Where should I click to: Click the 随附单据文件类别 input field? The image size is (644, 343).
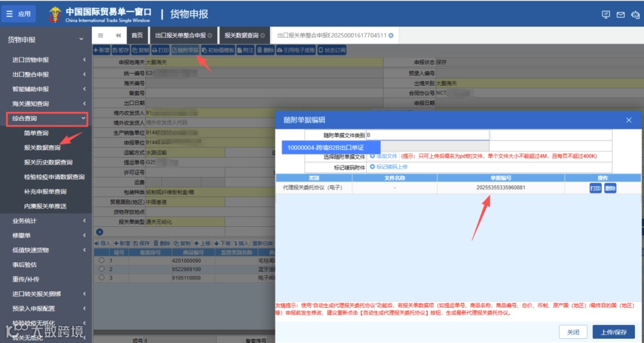428,135
